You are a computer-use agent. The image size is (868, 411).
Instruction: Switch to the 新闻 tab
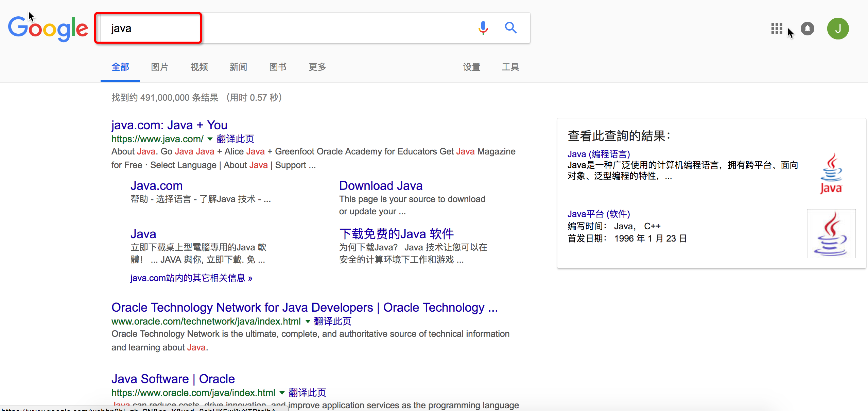coord(239,67)
